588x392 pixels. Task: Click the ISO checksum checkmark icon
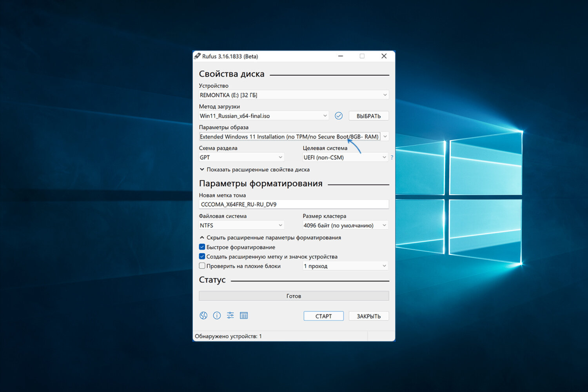[x=339, y=116]
